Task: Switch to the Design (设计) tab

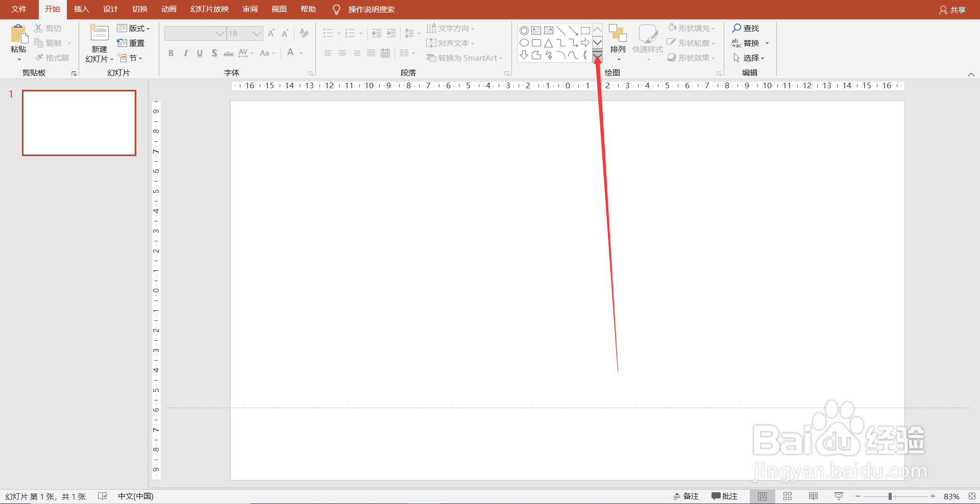Action: 110,9
